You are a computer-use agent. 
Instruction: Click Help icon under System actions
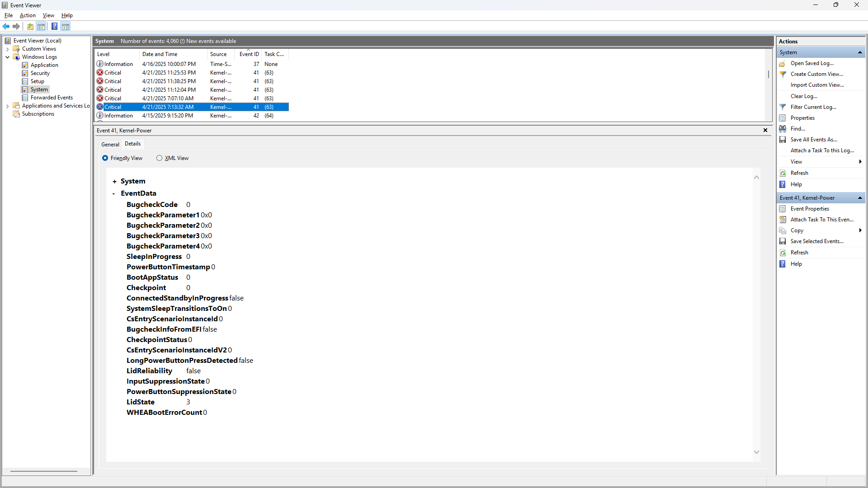tap(783, 184)
